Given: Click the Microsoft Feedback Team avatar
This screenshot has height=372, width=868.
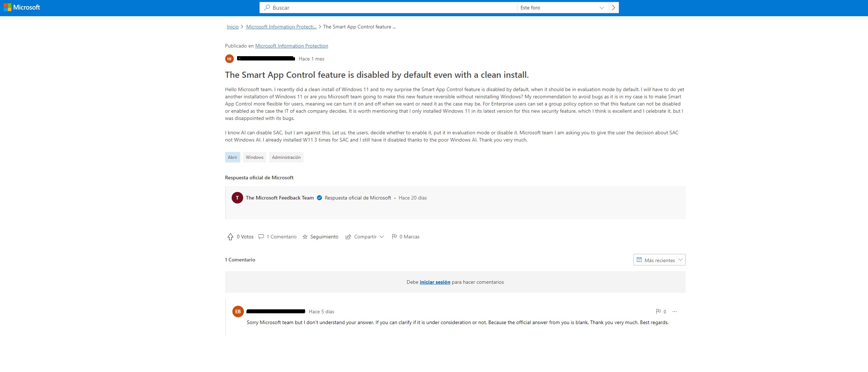Looking at the screenshot, I should [x=237, y=198].
